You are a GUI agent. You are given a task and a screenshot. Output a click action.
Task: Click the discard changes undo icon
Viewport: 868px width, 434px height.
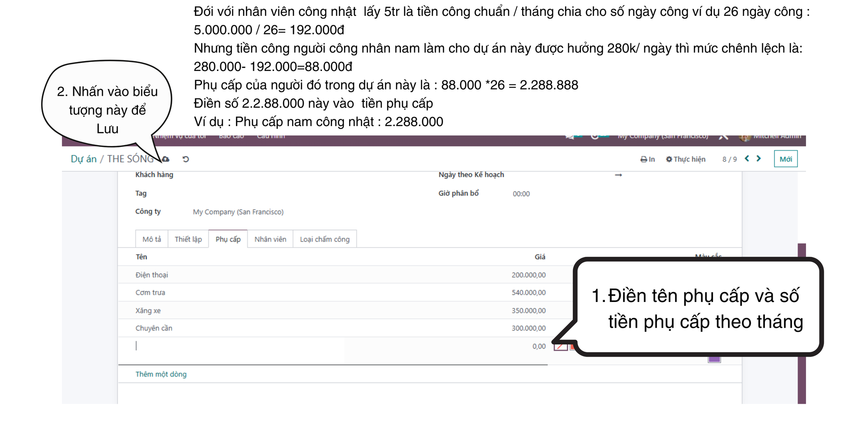point(185,159)
